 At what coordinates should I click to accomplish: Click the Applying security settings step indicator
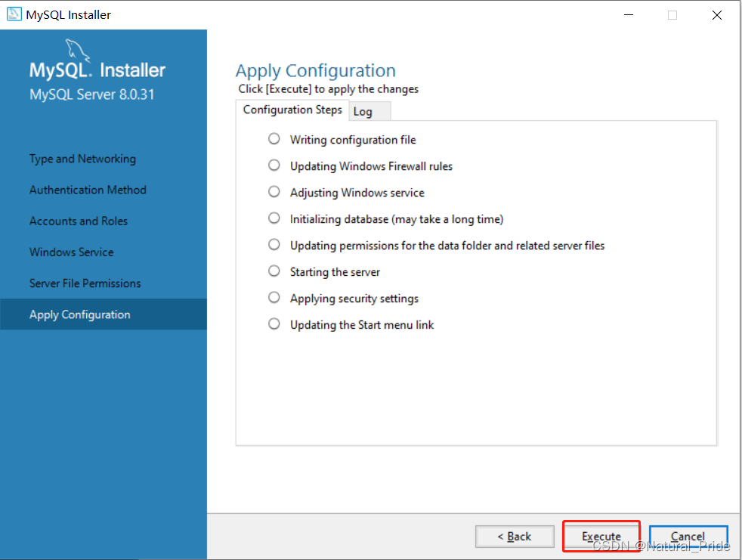(274, 297)
